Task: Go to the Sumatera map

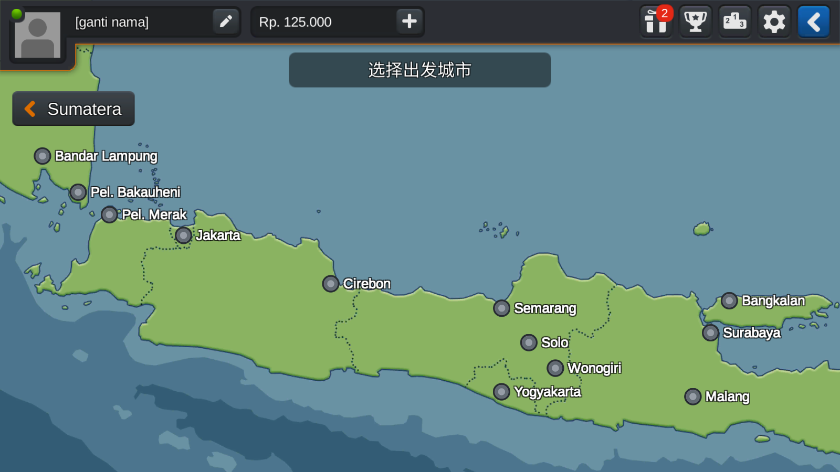Action: [x=73, y=109]
